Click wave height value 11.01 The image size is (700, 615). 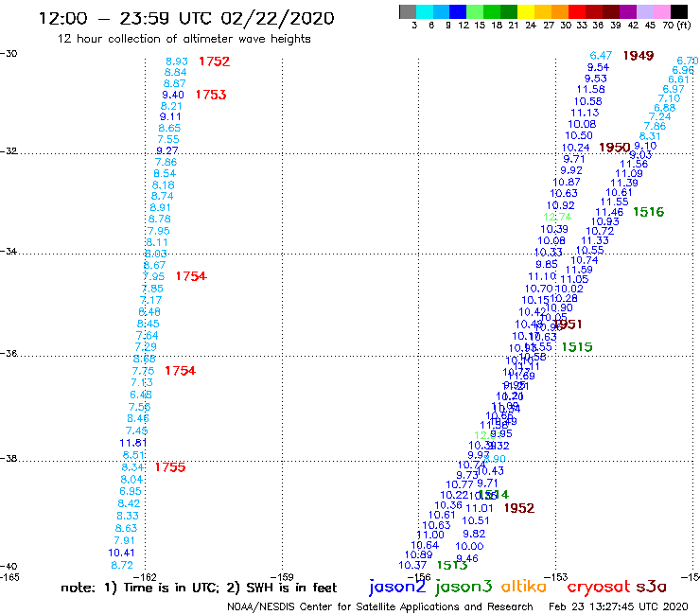tap(480, 508)
